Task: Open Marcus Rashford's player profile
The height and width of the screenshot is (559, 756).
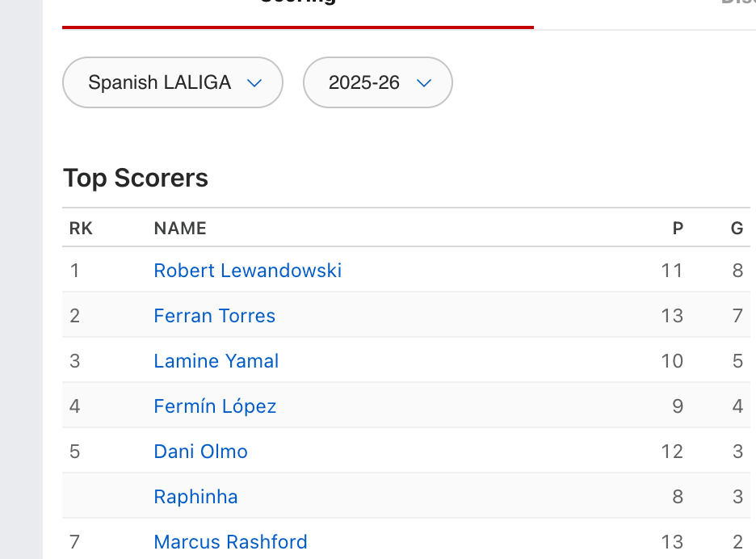Action: [x=230, y=542]
